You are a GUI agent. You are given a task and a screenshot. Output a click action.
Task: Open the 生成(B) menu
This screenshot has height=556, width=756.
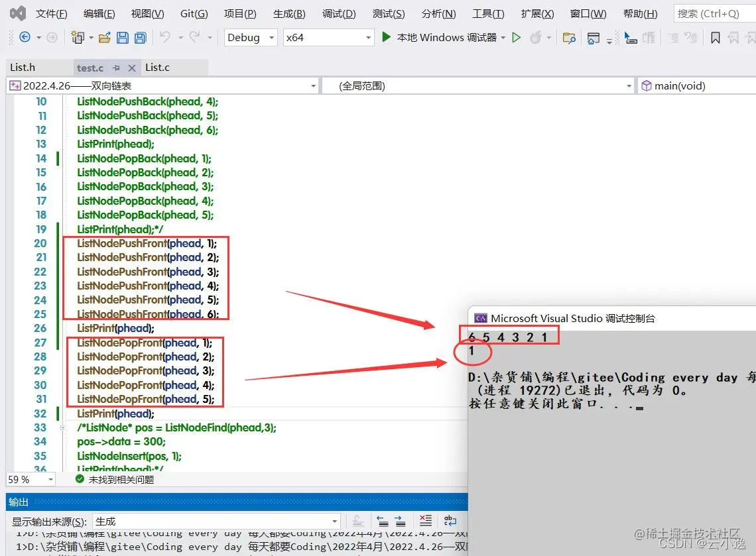click(x=288, y=13)
